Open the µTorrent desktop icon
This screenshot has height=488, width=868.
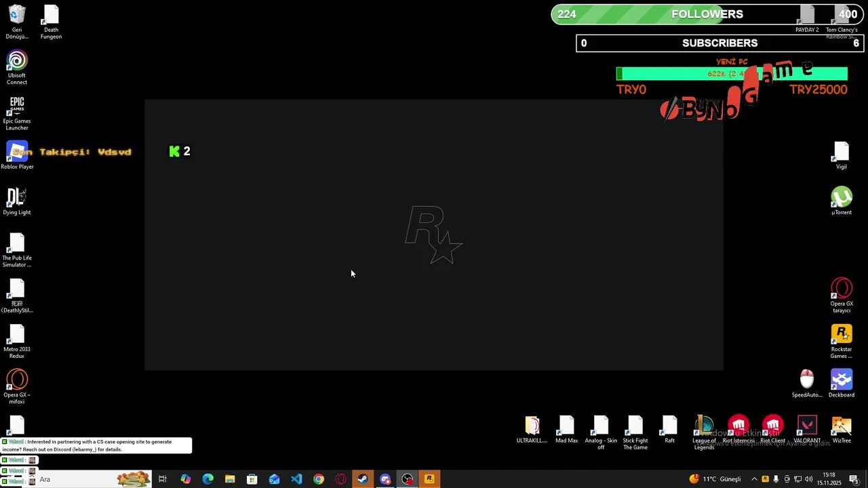coord(842,201)
